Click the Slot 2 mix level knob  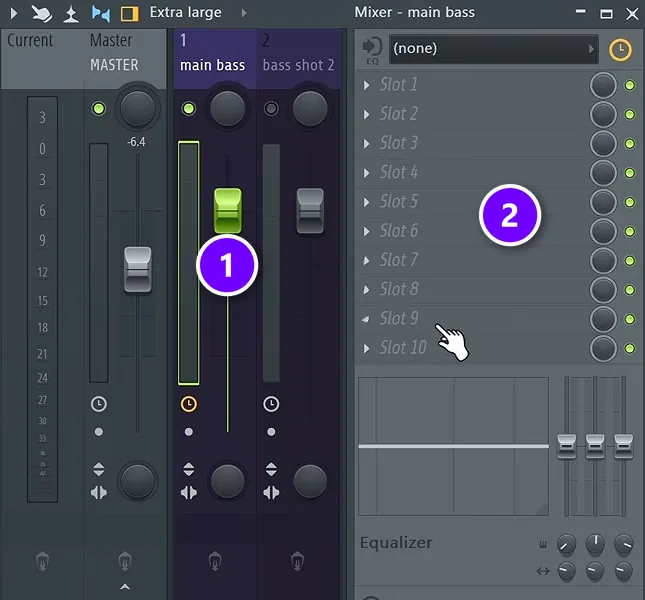pyautogui.click(x=603, y=114)
